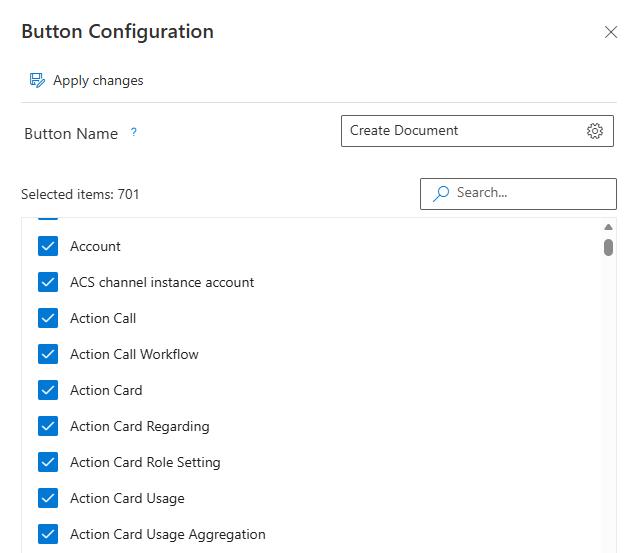Close the Button Configuration panel
Image resolution: width=637 pixels, height=553 pixels.
(x=611, y=32)
